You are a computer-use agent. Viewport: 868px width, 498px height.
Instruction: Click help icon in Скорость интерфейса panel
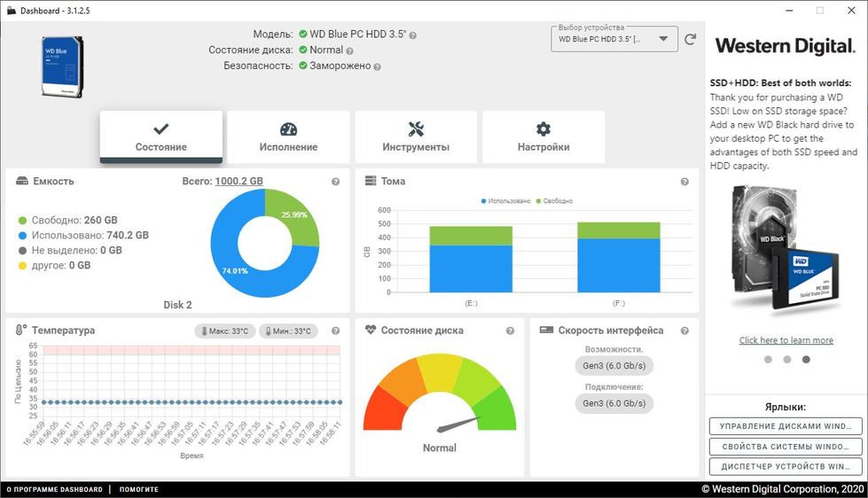(x=684, y=331)
